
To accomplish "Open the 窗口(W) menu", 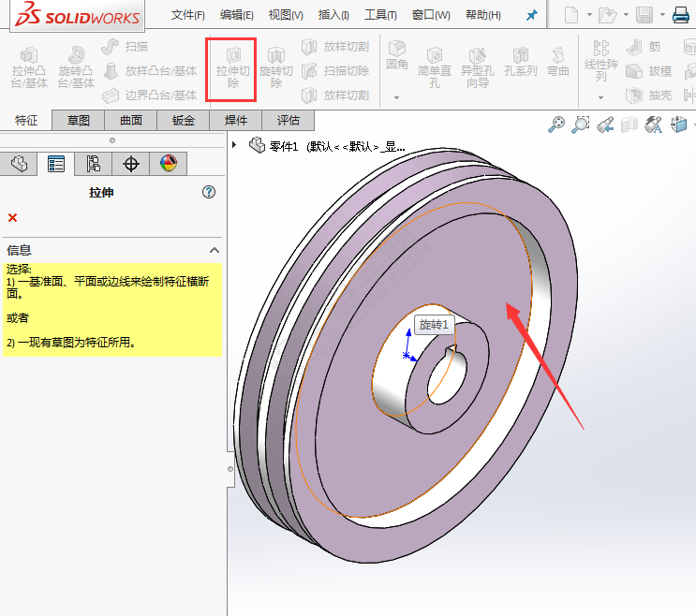I will click(431, 15).
